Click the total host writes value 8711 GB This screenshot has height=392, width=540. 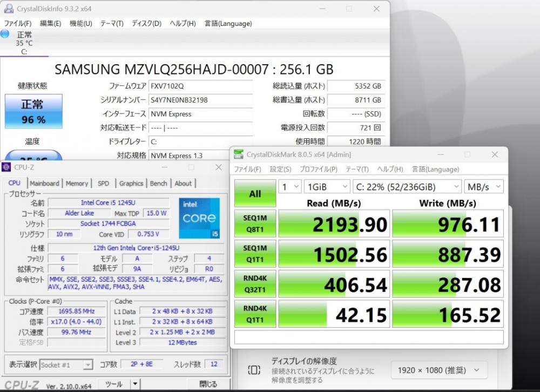point(356,100)
